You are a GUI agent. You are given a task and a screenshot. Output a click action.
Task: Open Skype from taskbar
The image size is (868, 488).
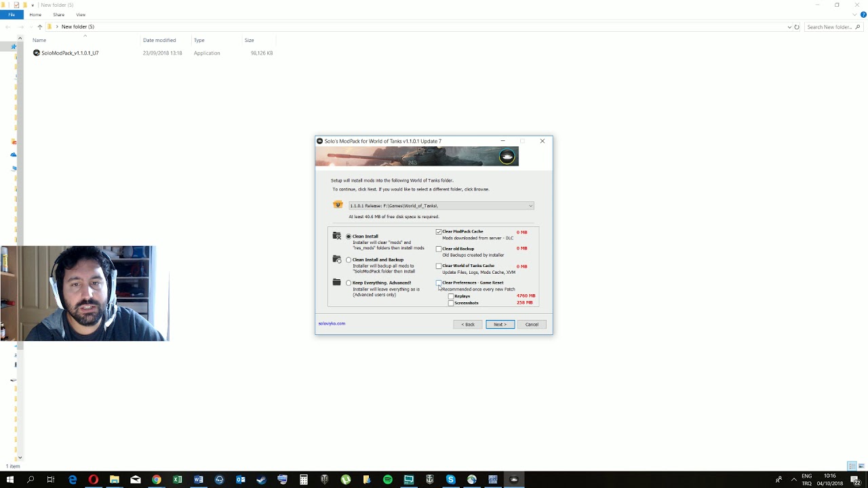pos(451,480)
